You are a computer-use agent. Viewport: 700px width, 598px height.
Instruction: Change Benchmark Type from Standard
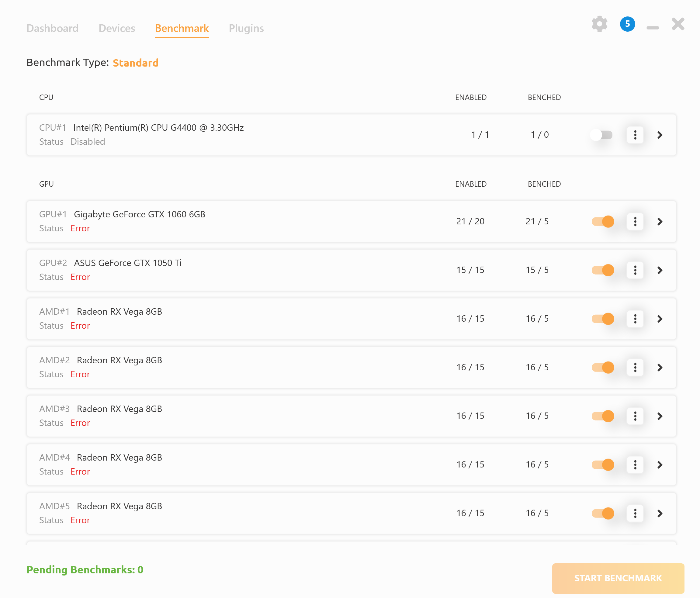coord(136,63)
